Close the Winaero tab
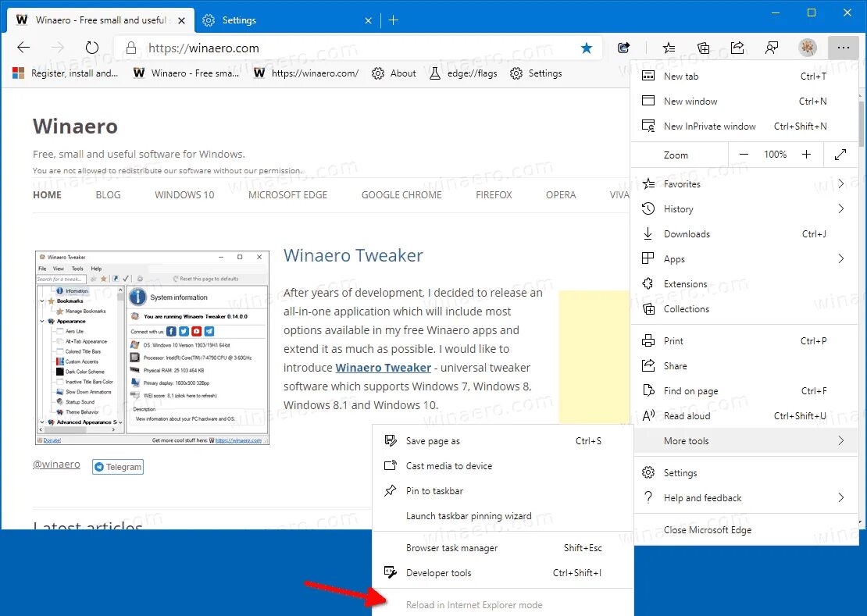The height and width of the screenshot is (616, 867). click(181, 20)
